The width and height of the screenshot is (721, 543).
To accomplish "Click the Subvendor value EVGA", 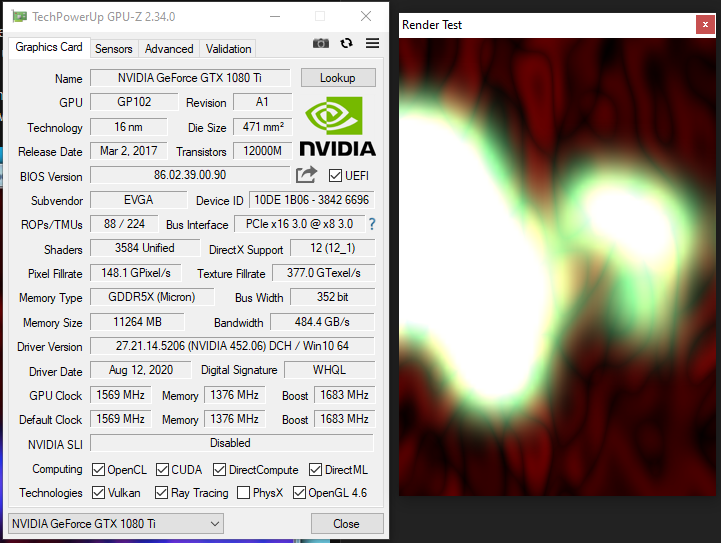I will pos(138,200).
